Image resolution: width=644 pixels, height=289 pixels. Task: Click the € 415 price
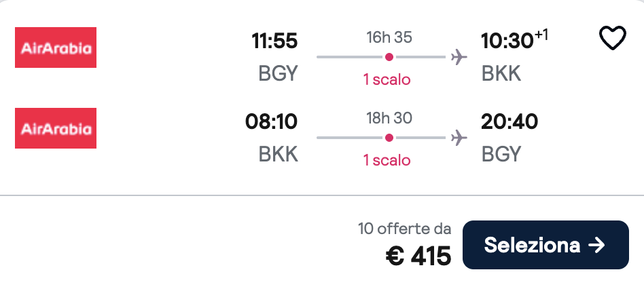pos(418,256)
